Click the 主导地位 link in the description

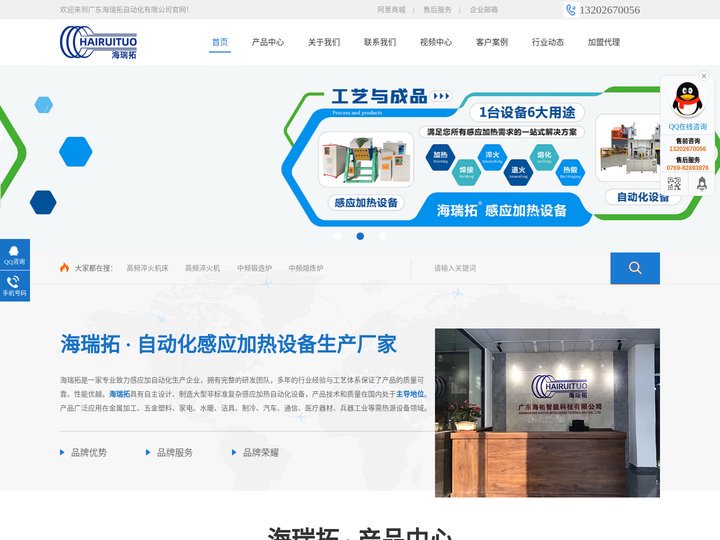(x=410, y=394)
